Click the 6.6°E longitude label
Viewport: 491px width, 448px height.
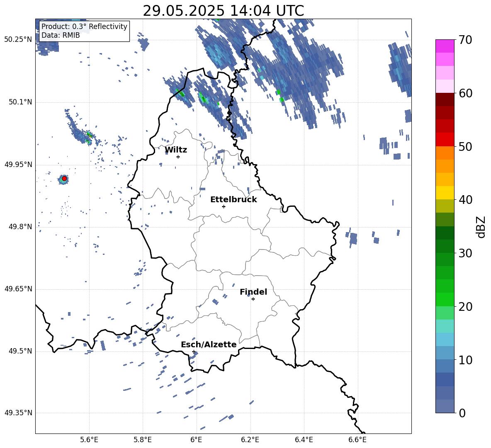click(x=357, y=440)
